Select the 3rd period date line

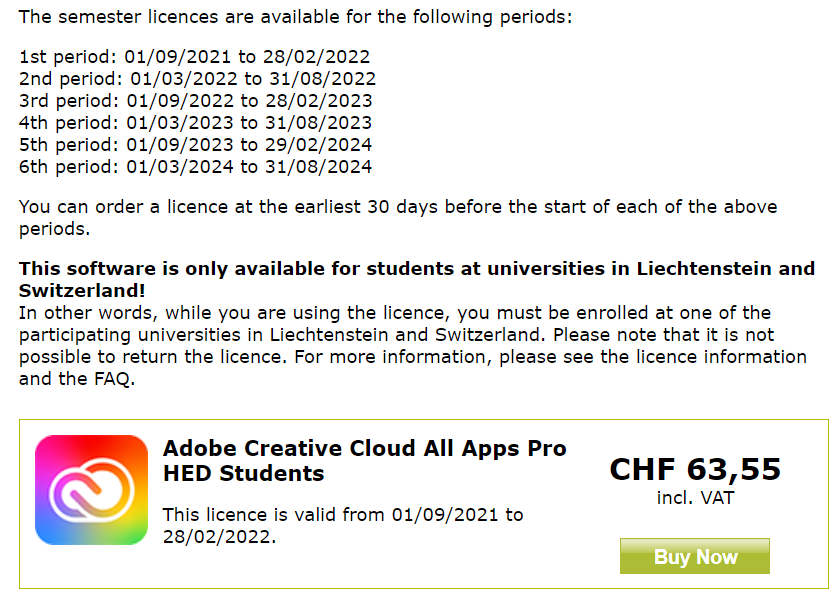196,100
